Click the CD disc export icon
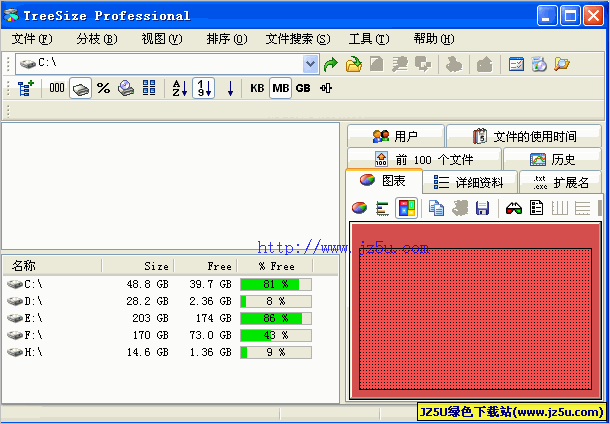 (x=539, y=64)
